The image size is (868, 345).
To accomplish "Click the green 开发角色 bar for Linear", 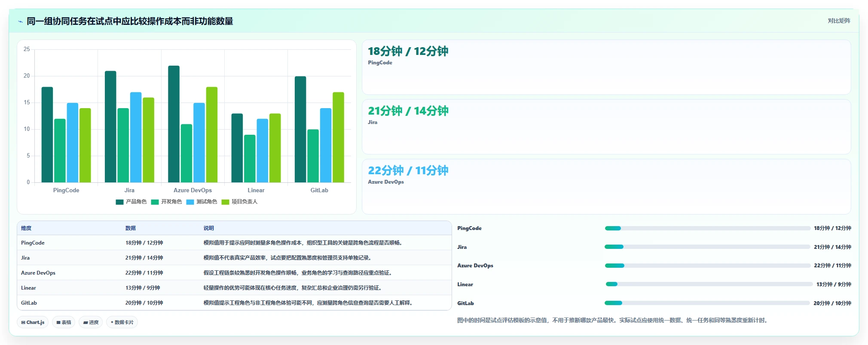I will [250, 159].
